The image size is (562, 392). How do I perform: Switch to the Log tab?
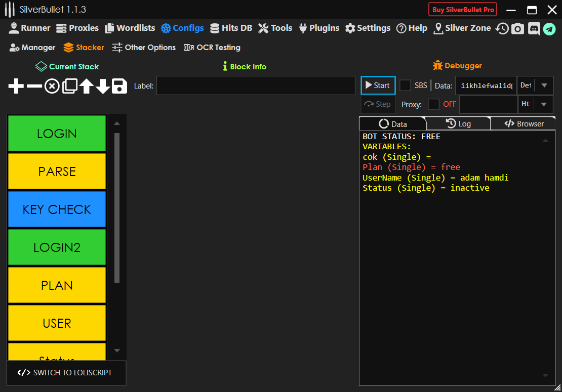[x=458, y=124]
